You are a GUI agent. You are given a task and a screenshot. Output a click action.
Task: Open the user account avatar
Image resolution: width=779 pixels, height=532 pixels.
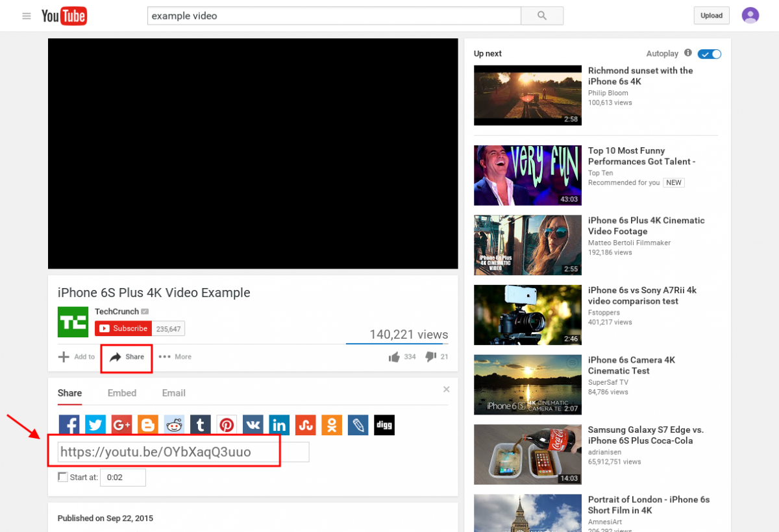click(750, 16)
